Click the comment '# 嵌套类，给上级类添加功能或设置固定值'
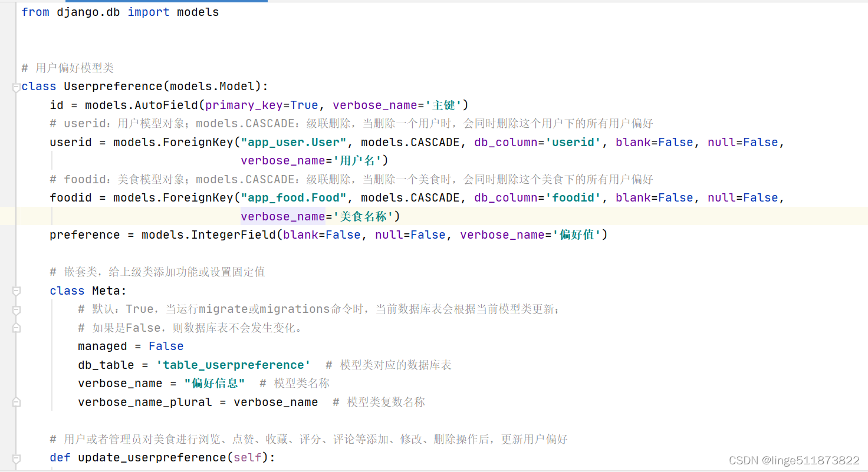Screen dimensions: 868x472 157,272
